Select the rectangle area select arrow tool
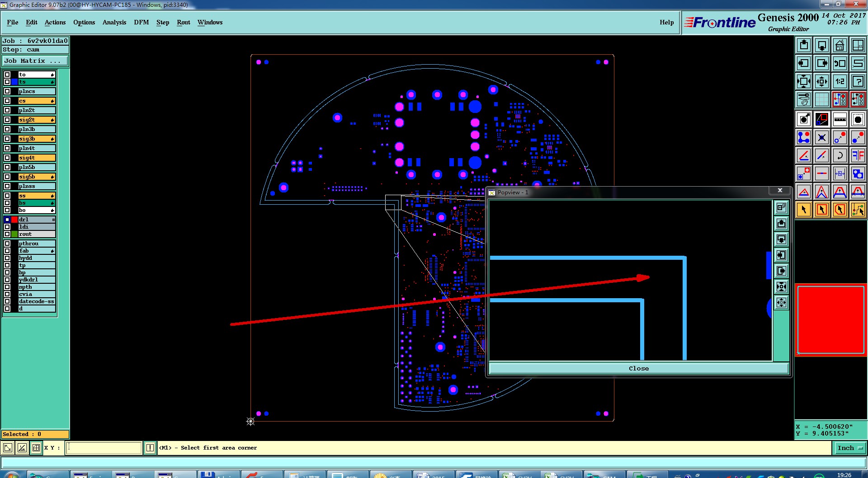This screenshot has width=868, height=478. pos(822,210)
